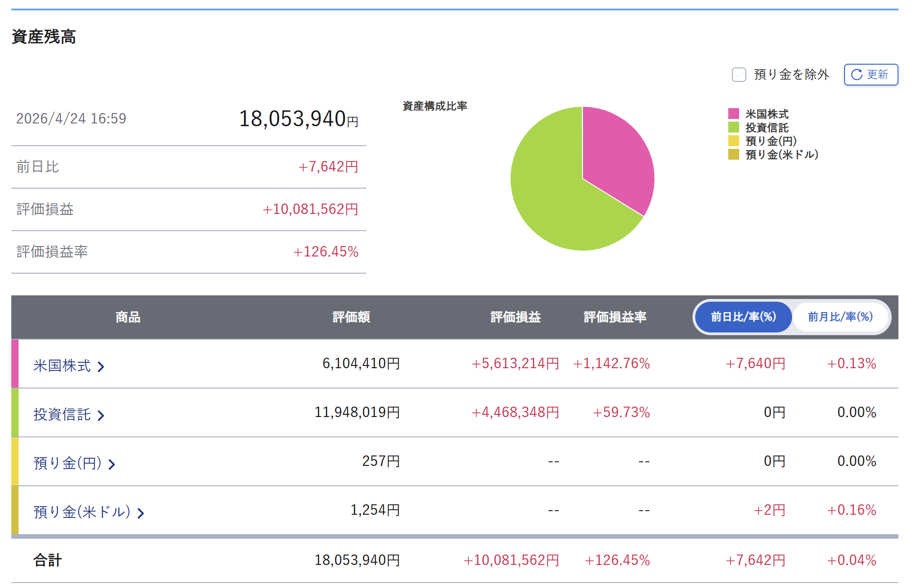The width and height of the screenshot is (917, 588).
Task: Expand chevron next to 預り金(米ドル)
Action: tap(141, 513)
